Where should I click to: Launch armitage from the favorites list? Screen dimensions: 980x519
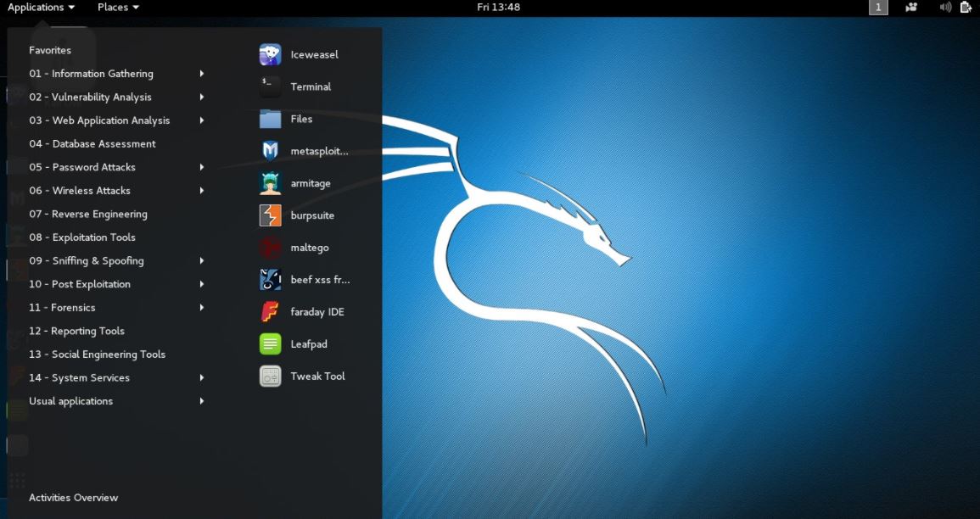pyautogui.click(x=270, y=184)
